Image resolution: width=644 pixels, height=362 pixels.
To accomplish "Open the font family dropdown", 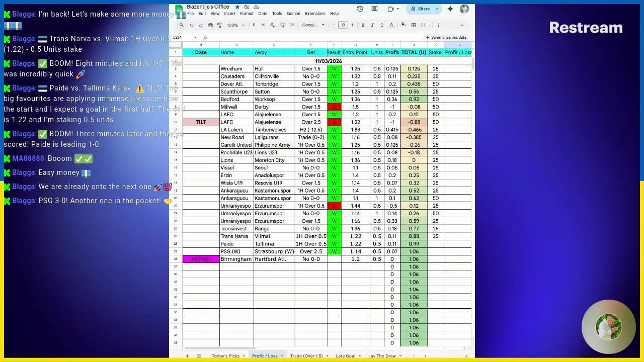I will coord(313,25).
